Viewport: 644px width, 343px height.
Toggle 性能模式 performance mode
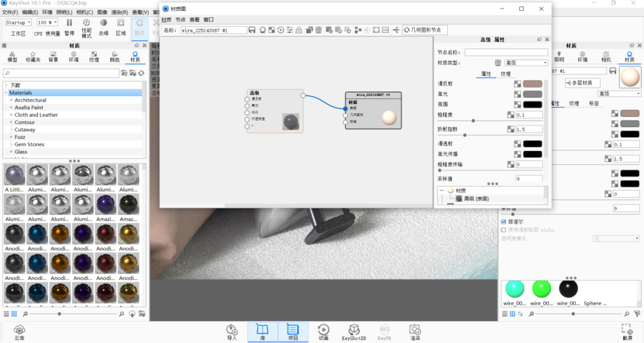pos(86,29)
